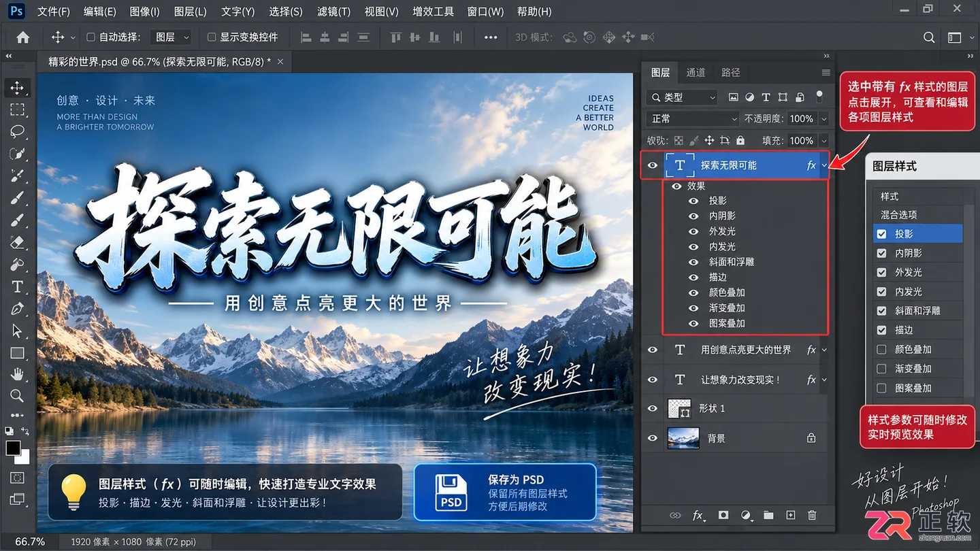This screenshot has height=551, width=980.
Task: Click the Home icon in options bar
Action: click(x=22, y=37)
